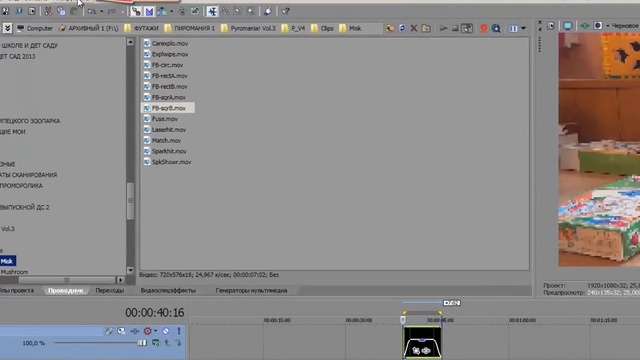Select the Selection edit tool
This screenshot has height=360, width=640.
pos(238,11)
